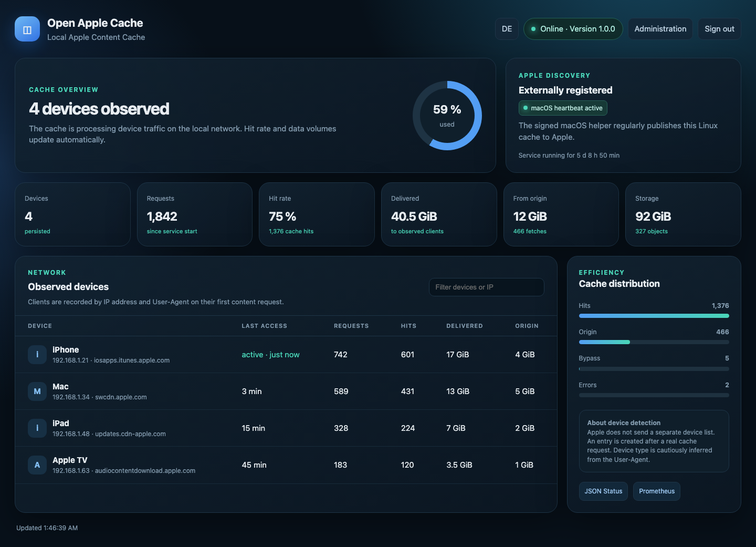Screen dimensions: 756x547
Task: Select the ORIGIN column header
Action: [x=527, y=326]
